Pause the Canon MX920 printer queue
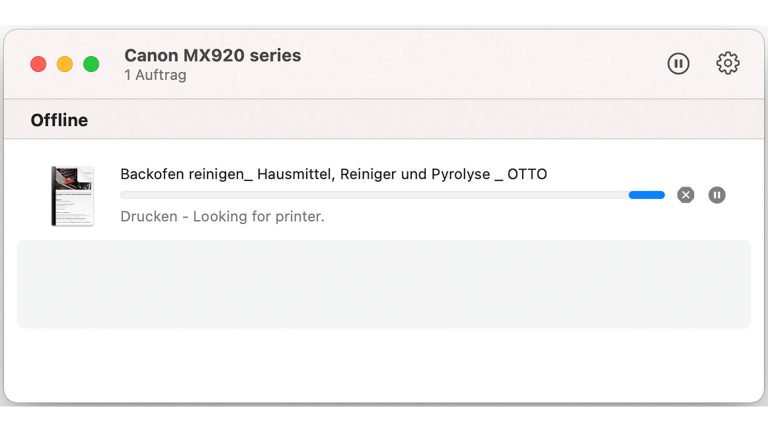 (x=678, y=64)
